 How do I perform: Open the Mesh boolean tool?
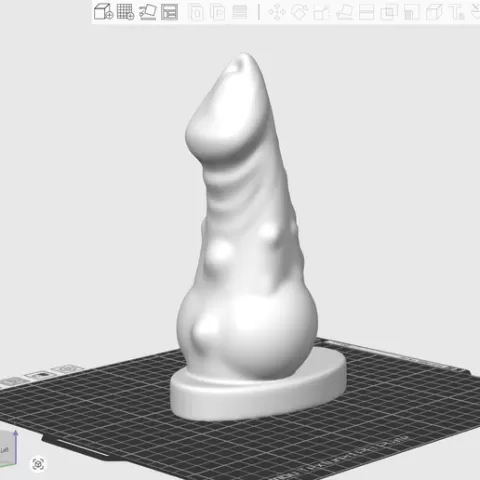(x=389, y=12)
